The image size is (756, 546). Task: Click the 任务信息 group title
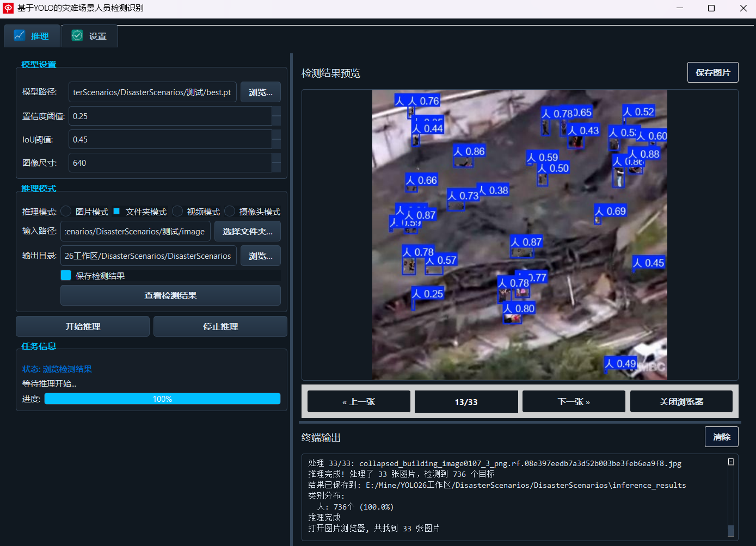(x=39, y=346)
